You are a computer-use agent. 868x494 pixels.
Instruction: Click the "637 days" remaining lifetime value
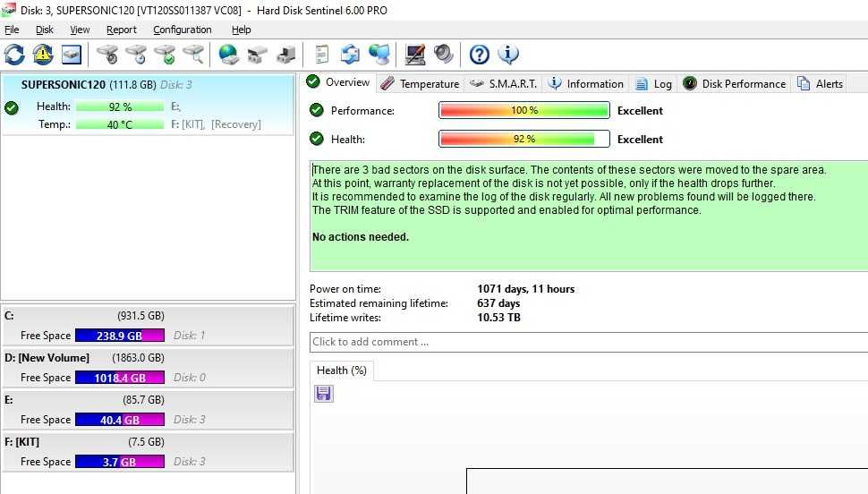498,303
